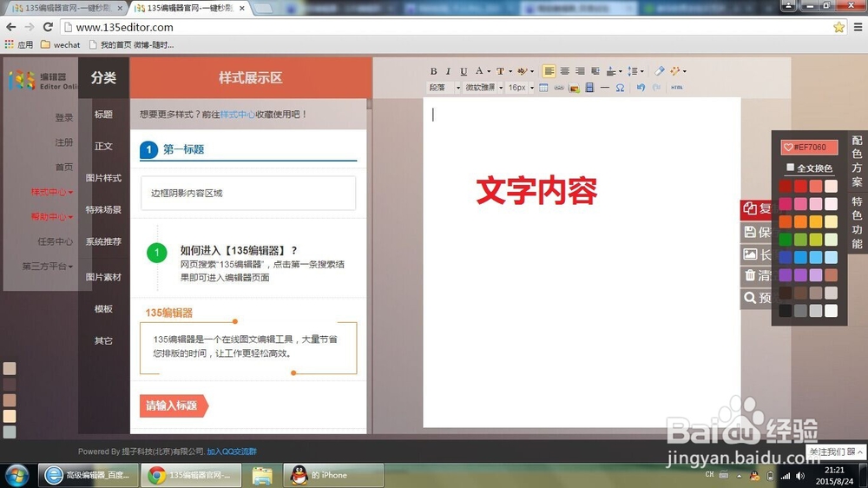Click the 保存 save button
Viewport: 868px width, 488px height.
point(757,232)
